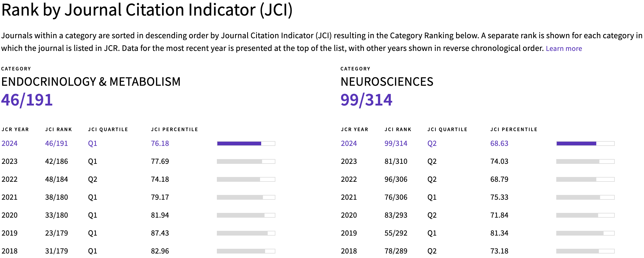Select 46/191 rank in 2024 row
644x258 pixels.
[x=56, y=144]
